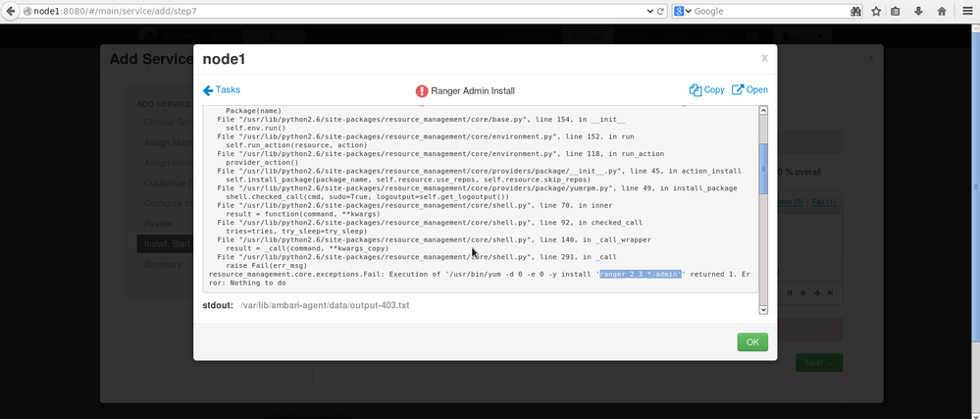Click the red error icon beside Ranger Admin Install

pyautogui.click(x=422, y=91)
